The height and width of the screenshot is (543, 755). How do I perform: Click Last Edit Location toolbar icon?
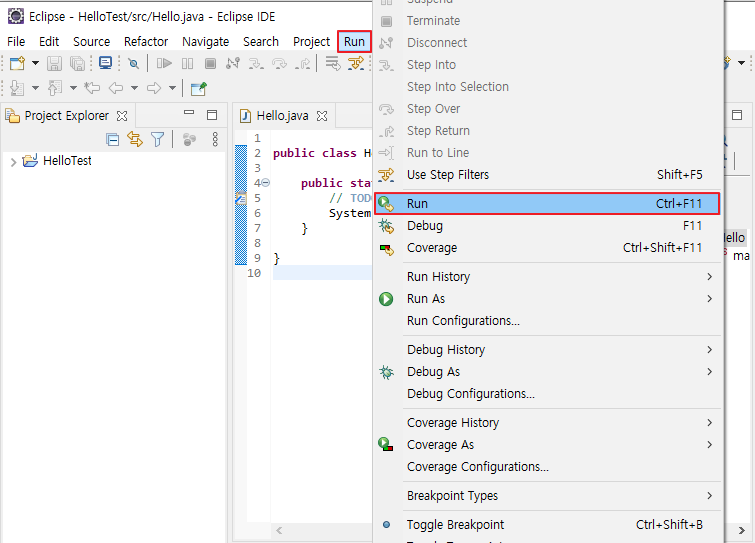(92, 88)
